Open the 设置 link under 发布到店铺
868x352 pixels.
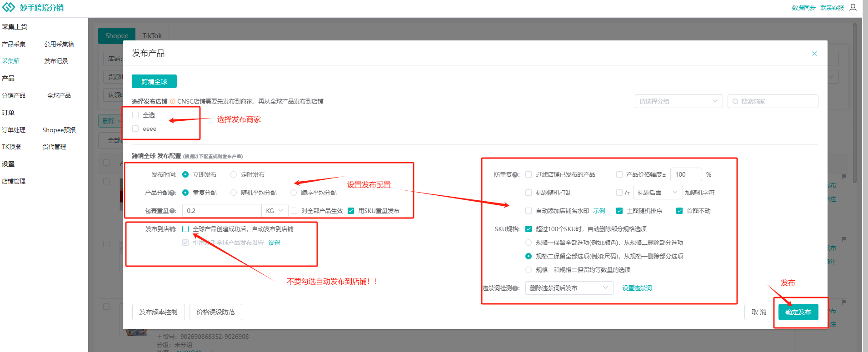[274, 243]
